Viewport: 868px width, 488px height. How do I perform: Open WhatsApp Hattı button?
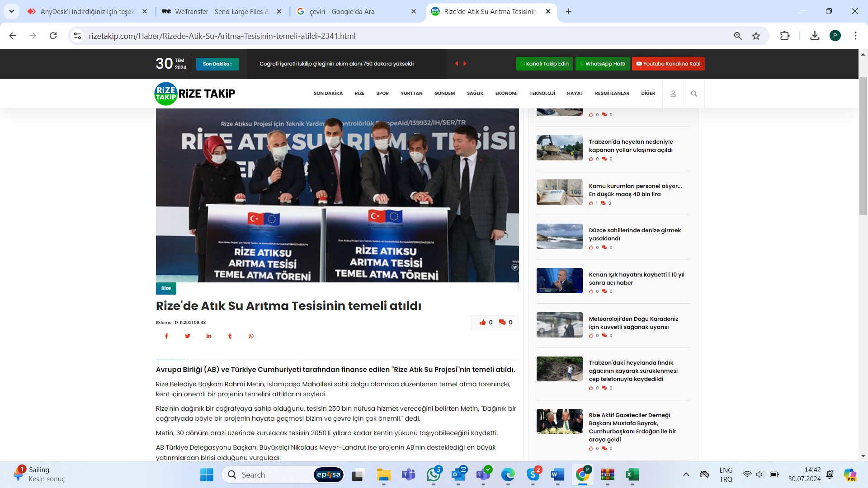[602, 64]
